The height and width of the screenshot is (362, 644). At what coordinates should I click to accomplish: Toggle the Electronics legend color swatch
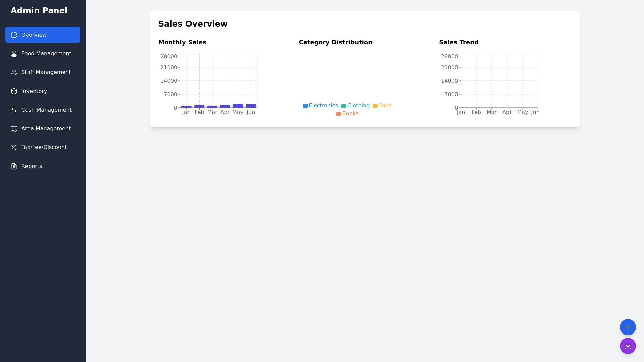point(305,106)
